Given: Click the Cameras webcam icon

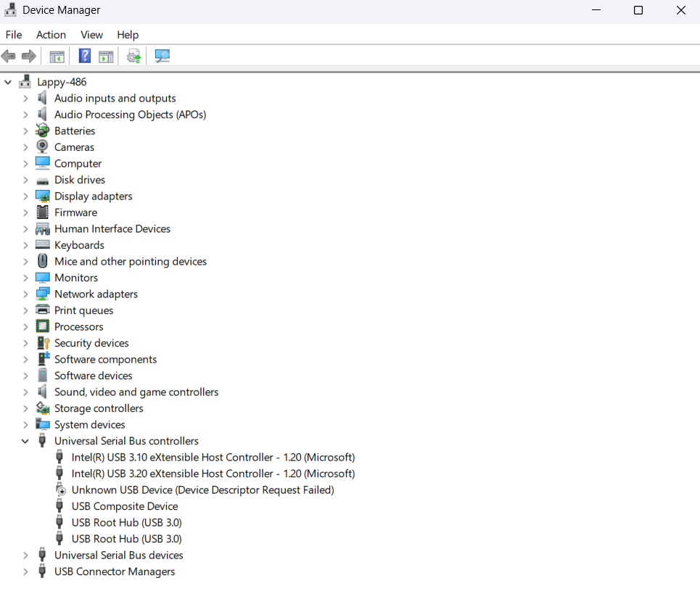Looking at the screenshot, I should [x=42, y=147].
